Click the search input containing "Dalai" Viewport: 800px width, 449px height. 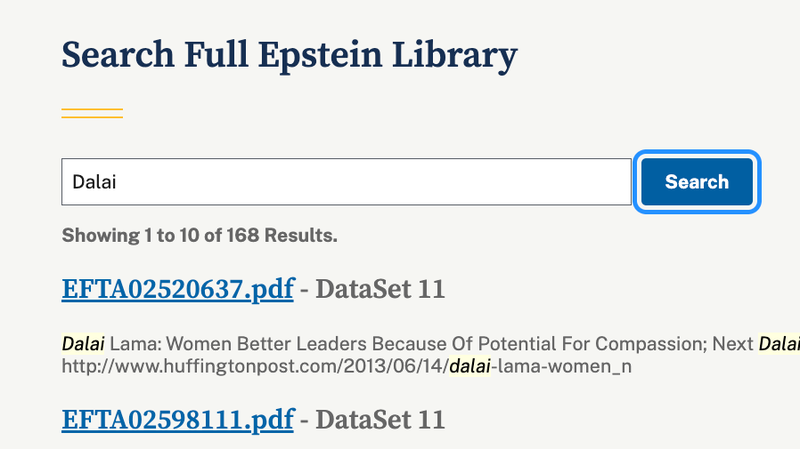point(345,182)
